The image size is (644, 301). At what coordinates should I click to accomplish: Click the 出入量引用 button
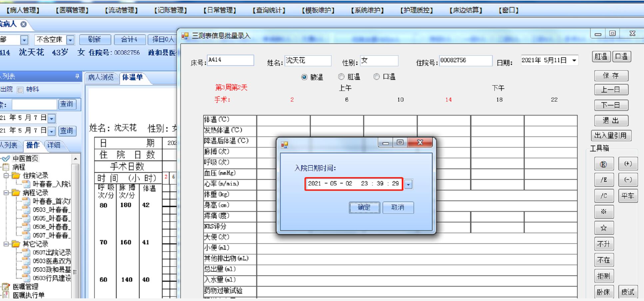611,136
